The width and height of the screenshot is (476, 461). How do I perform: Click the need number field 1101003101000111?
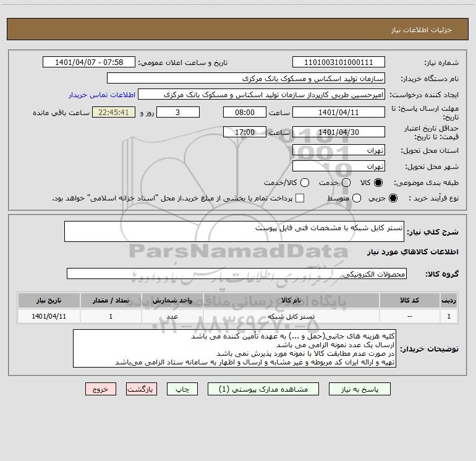coord(339,62)
